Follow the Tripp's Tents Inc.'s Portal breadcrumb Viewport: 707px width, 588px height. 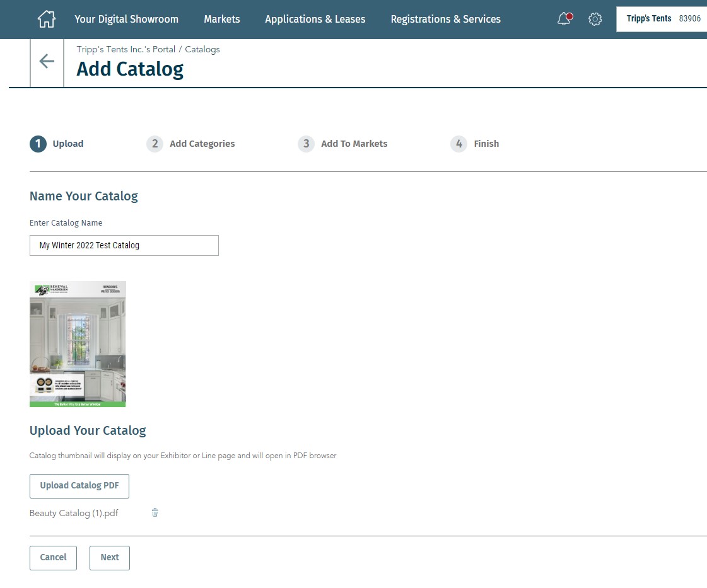coord(126,49)
